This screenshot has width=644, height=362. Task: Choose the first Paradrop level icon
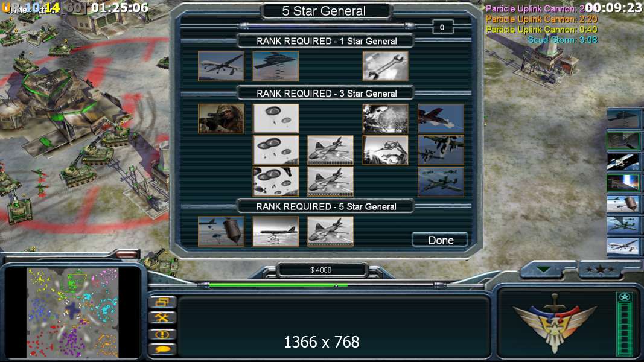(276, 119)
